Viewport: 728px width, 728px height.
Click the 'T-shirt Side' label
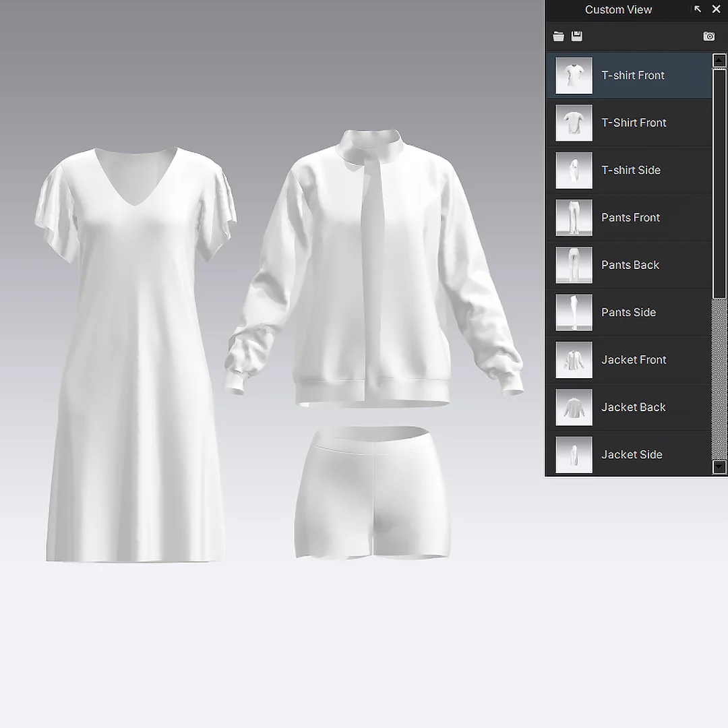point(630,170)
